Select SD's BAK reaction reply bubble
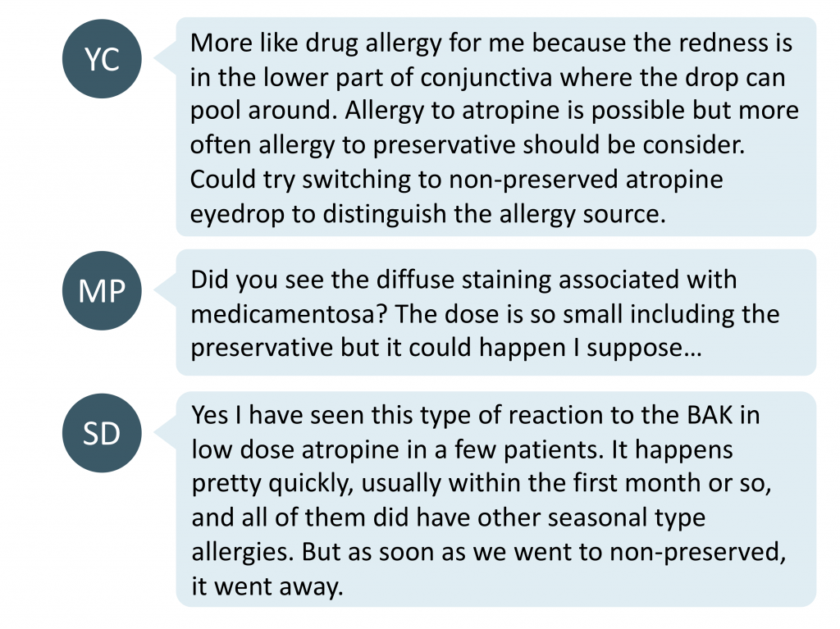Screen dimensions: 840x629 click(x=496, y=499)
